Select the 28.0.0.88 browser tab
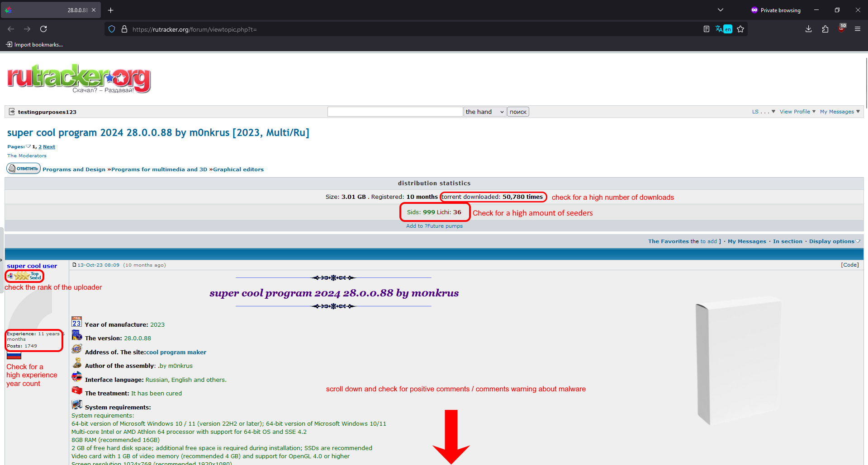 (x=51, y=10)
